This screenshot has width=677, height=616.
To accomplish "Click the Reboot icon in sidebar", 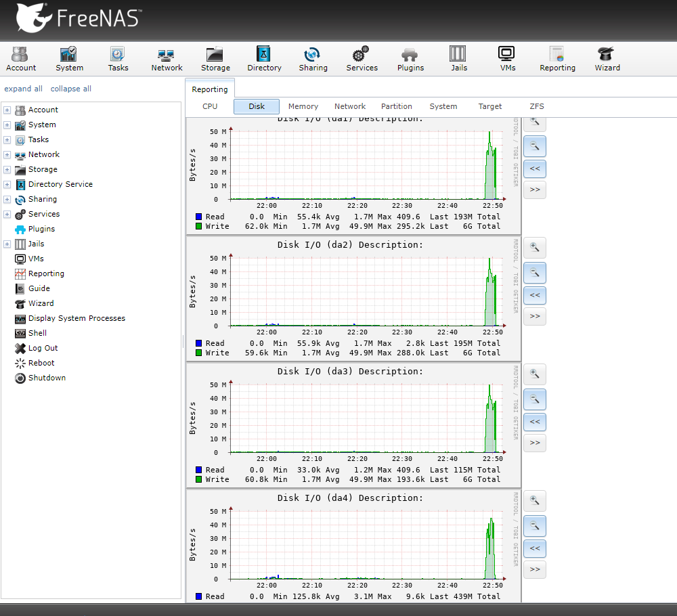I will click(x=20, y=364).
